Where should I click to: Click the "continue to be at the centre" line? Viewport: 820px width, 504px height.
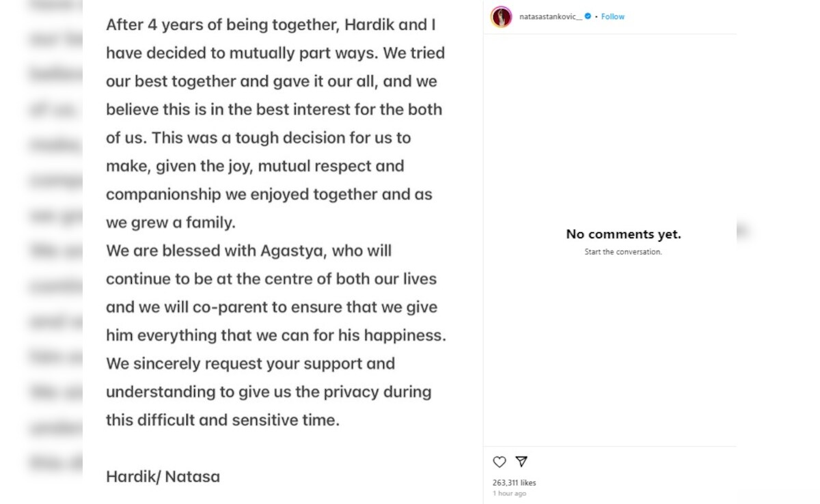point(271,279)
